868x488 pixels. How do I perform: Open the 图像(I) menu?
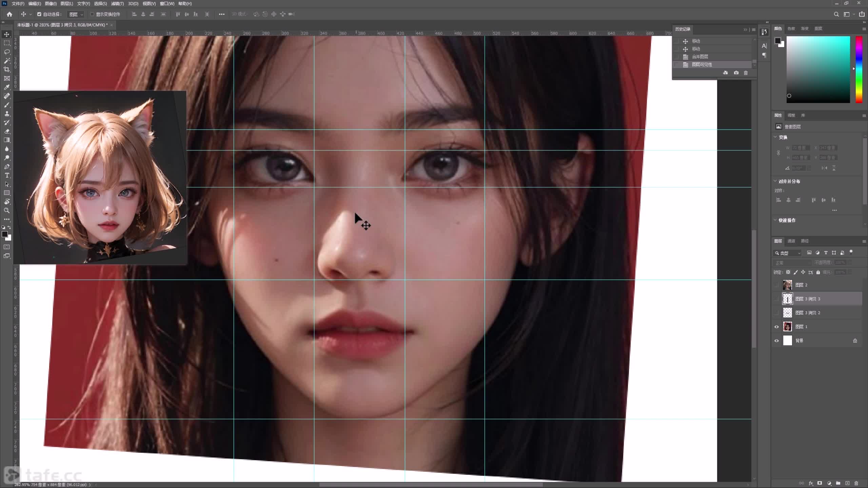[51, 4]
